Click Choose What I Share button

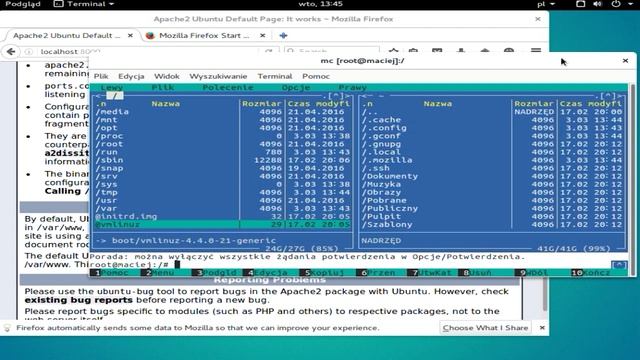[485, 328]
